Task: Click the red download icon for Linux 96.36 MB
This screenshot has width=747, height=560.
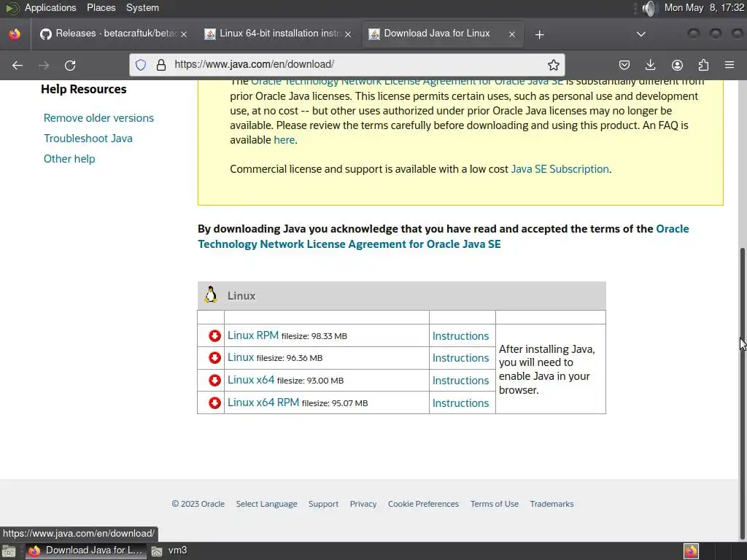Action: tap(214, 357)
